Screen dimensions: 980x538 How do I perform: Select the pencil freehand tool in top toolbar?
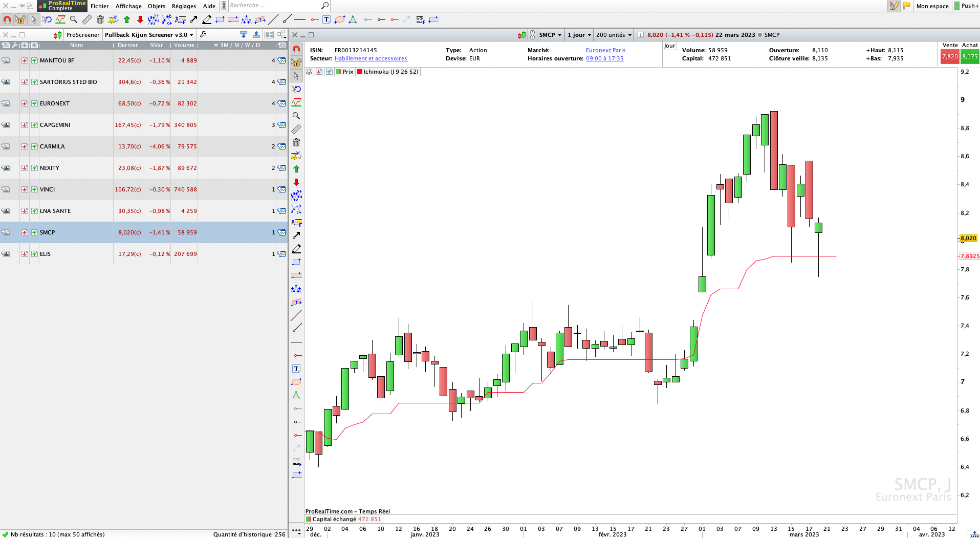(x=207, y=19)
